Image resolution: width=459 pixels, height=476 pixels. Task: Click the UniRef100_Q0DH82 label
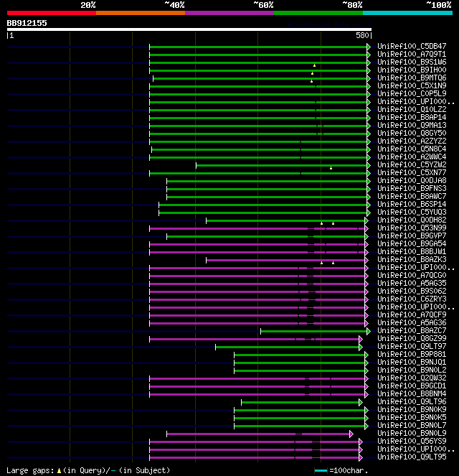412,220
